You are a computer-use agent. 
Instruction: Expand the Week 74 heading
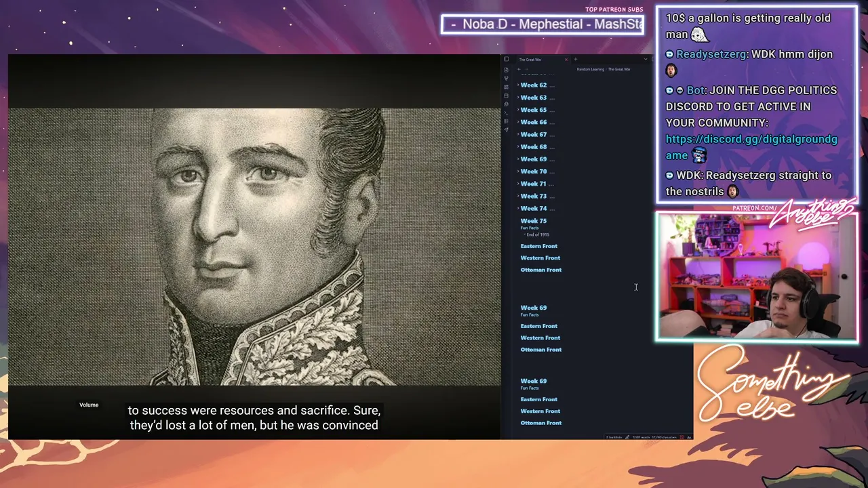click(518, 208)
